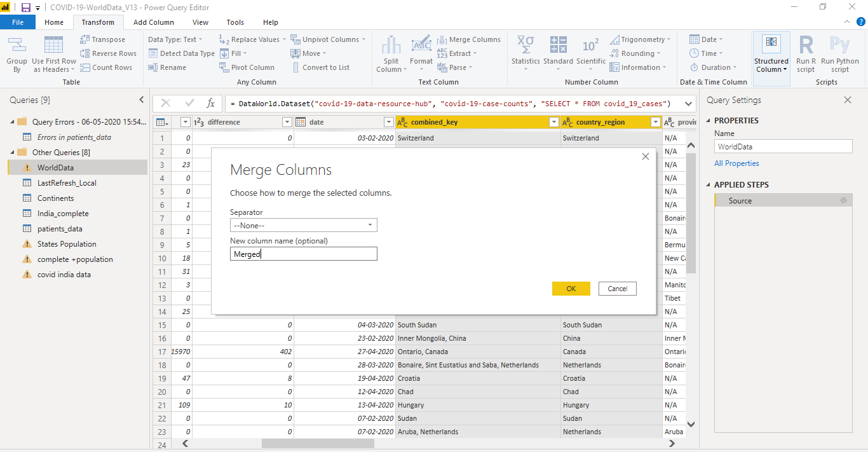The width and height of the screenshot is (868, 452).
Task: Click Merge Columns in ribbon
Action: 469,39
